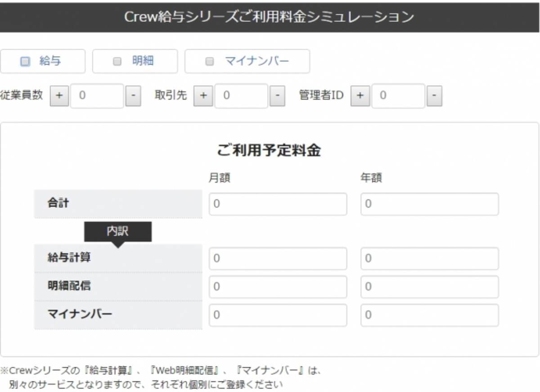Screen dimensions: 540x392
Task: Decrease 従業員数 with the minus button
Action: pos(133,96)
